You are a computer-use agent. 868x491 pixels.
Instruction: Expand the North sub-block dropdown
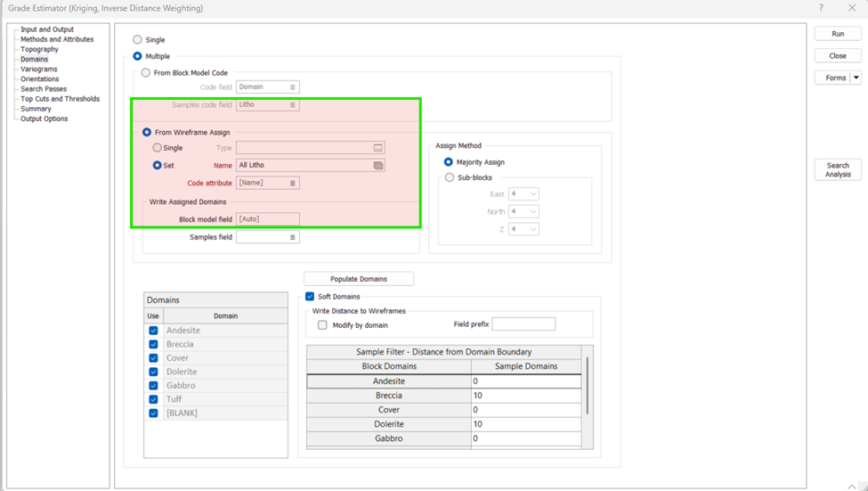click(533, 212)
